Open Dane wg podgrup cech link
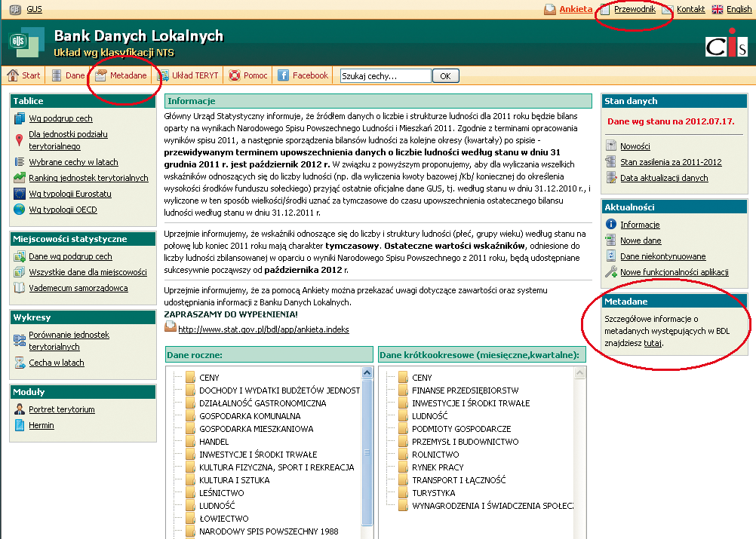The image size is (756, 539). [70, 256]
